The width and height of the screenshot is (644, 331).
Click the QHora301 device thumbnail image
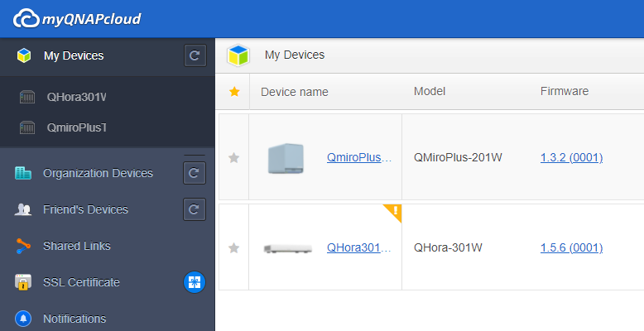288,248
